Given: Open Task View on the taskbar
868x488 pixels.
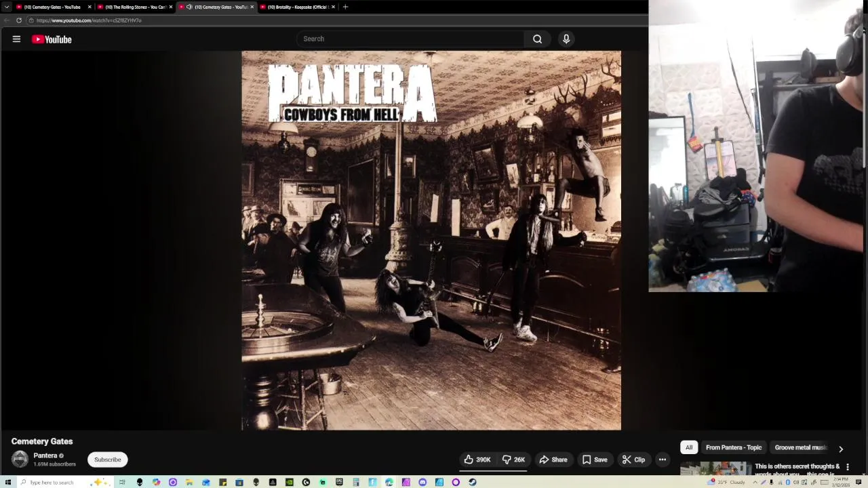Looking at the screenshot, I should [122, 482].
